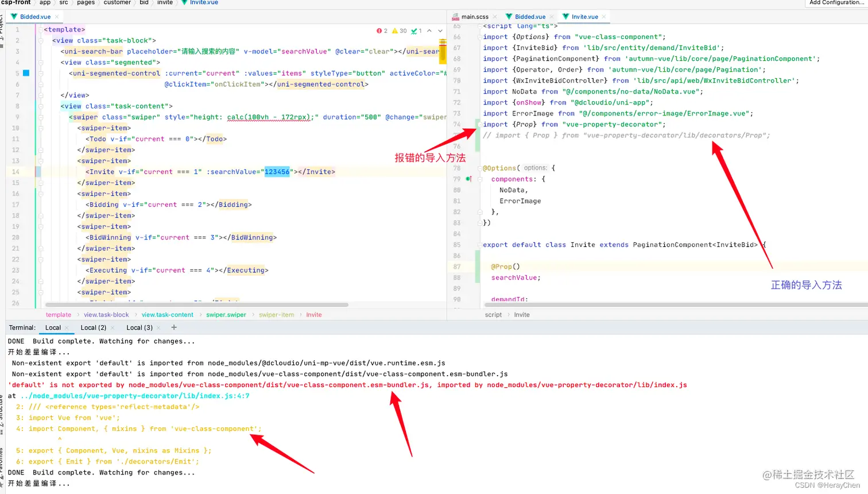The height and width of the screenshot is (494, 868).
Task: Fold the task-block view on line 2
Action: tap(41, 40)
